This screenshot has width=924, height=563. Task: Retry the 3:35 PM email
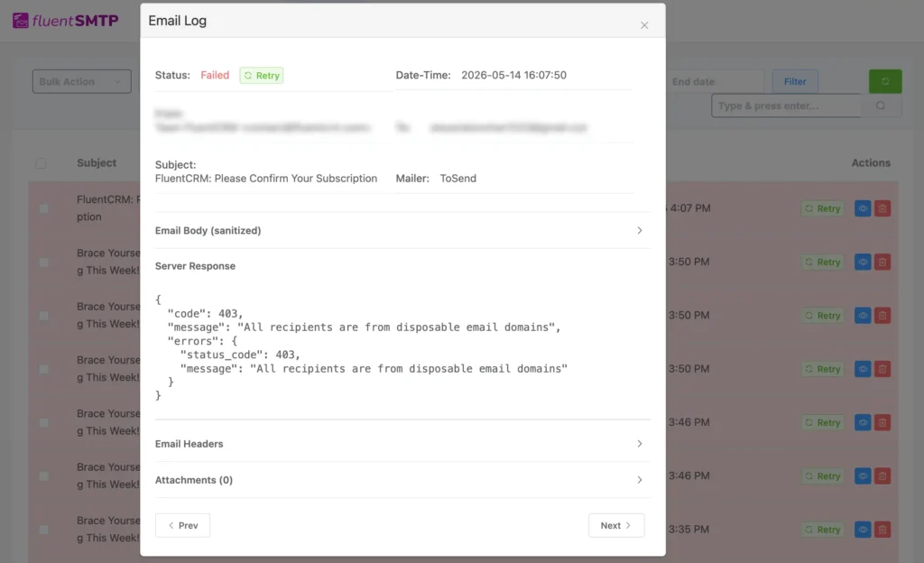tap(823, 530)
